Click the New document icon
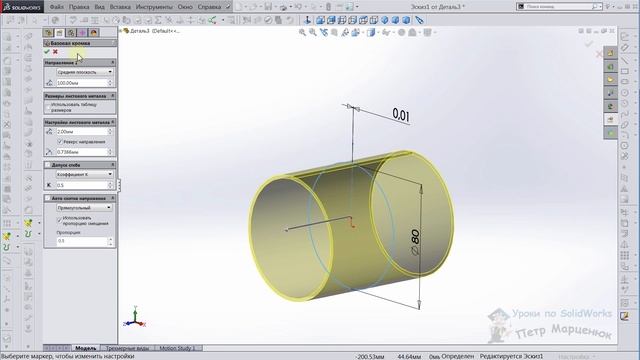Image resolution: width=640 pixels, height=360 pixels. [x=239, y=7]
